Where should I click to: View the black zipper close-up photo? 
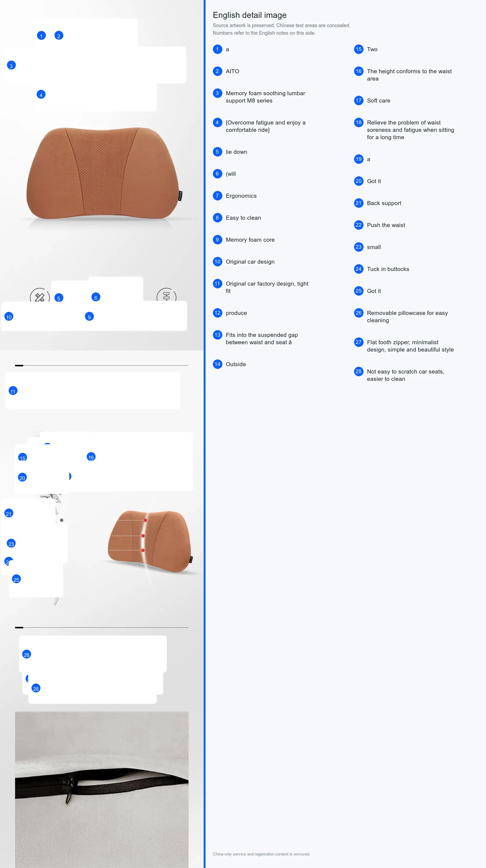(x=102, y=790)
